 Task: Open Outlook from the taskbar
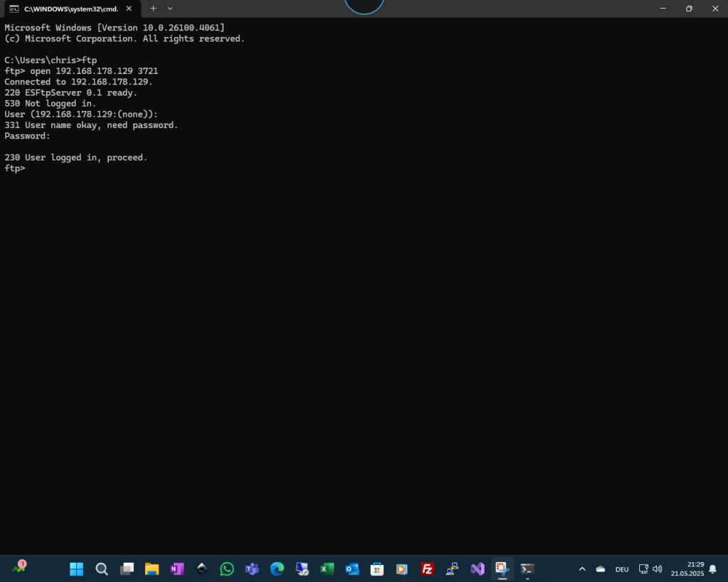353,569
